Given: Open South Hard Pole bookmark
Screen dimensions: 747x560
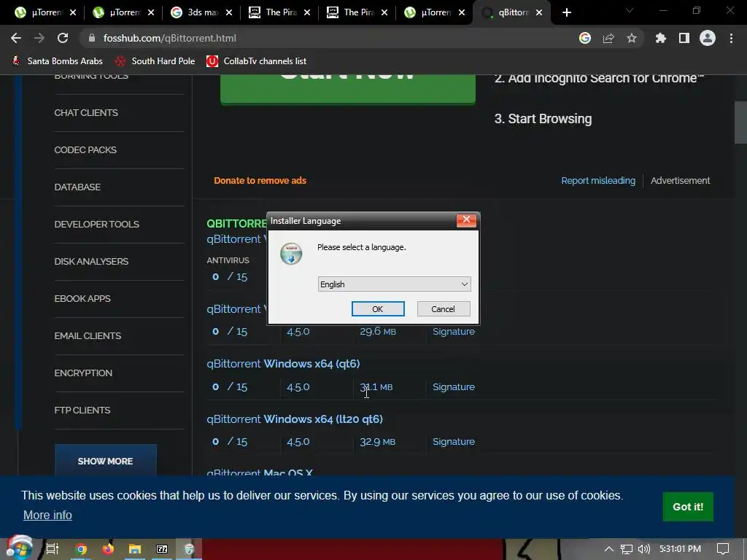Looking at the screenshot, I should coord(155,61).
